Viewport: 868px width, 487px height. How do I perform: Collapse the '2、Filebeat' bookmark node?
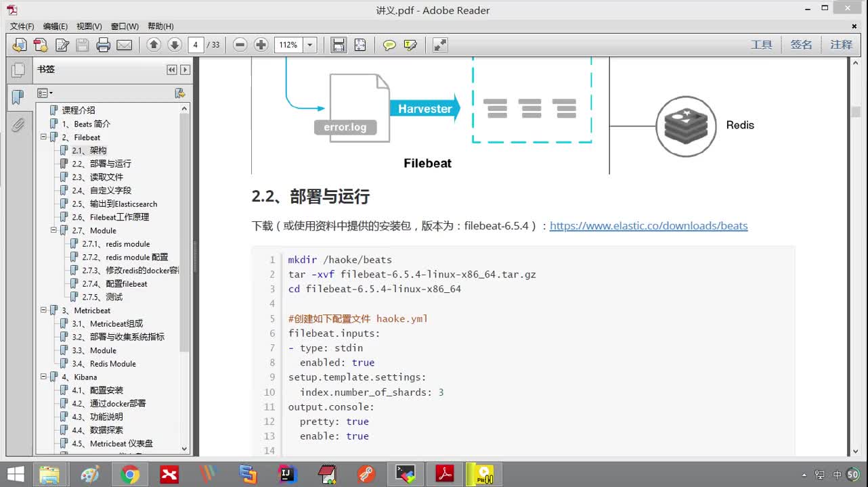coord(43,137)
